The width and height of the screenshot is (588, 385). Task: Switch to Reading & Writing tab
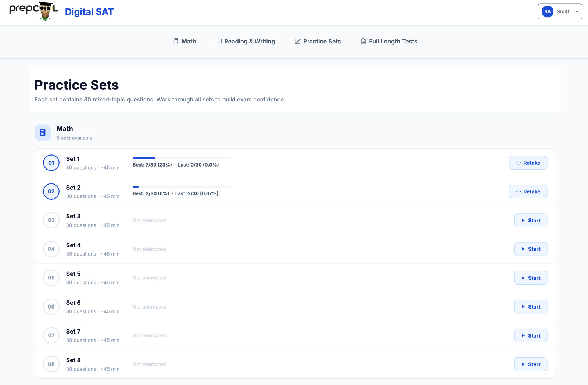click(x=245, y=42)
